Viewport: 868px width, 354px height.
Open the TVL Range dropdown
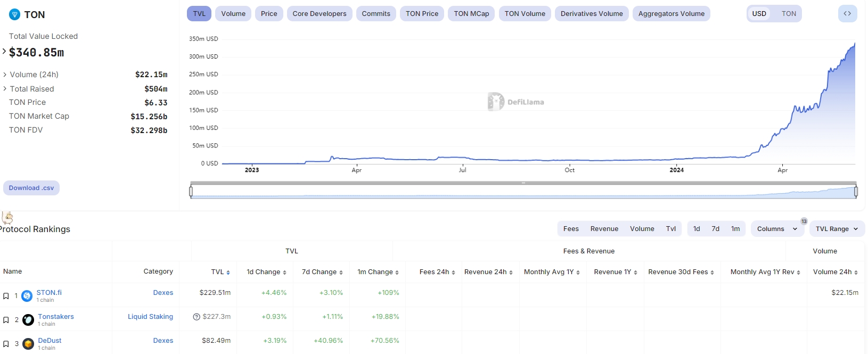click(x=837, y=229)
